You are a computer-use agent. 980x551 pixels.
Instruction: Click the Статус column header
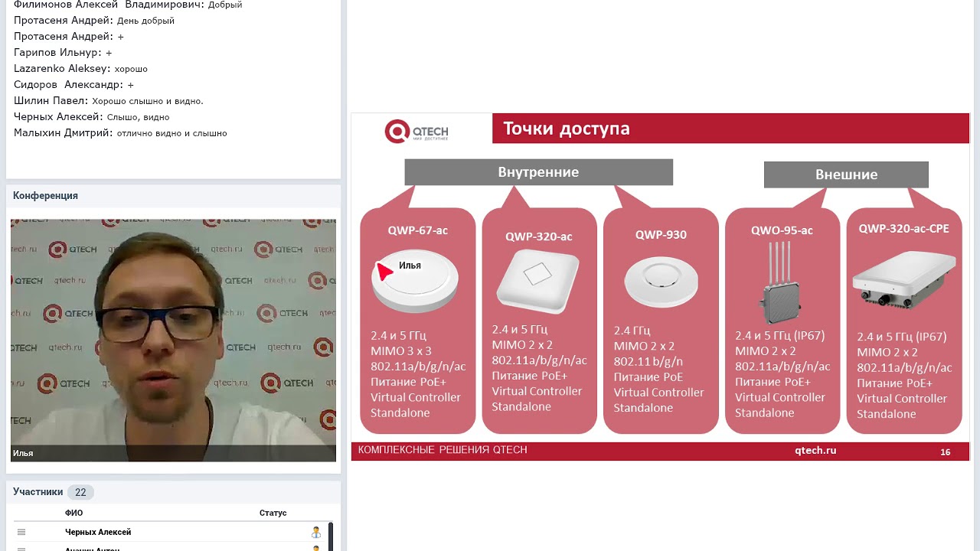click(x=273, y=513)
